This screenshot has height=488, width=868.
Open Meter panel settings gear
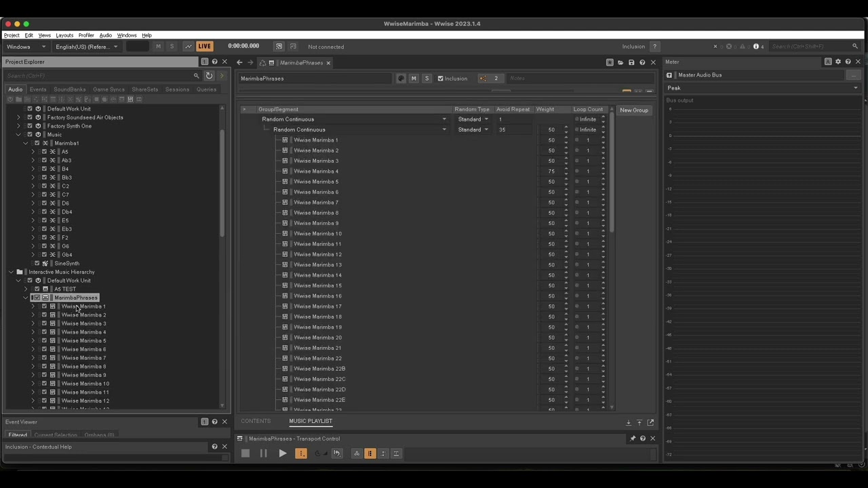pos(838,62)
